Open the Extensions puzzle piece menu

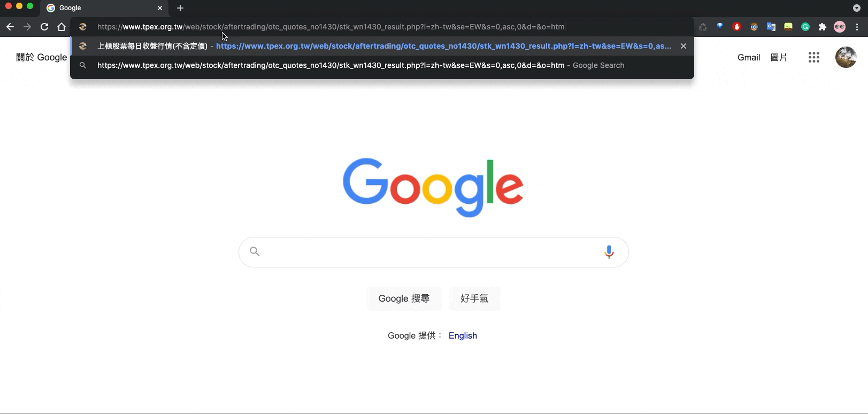[x=823, y=27]
